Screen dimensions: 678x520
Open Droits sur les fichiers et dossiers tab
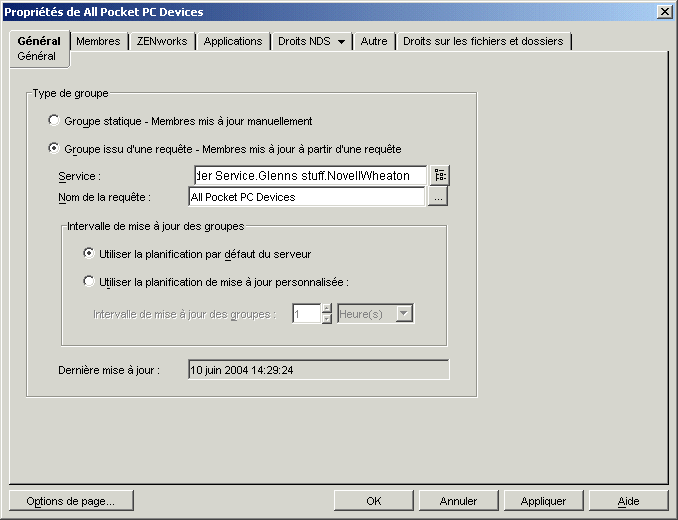[x=483, y=41]
